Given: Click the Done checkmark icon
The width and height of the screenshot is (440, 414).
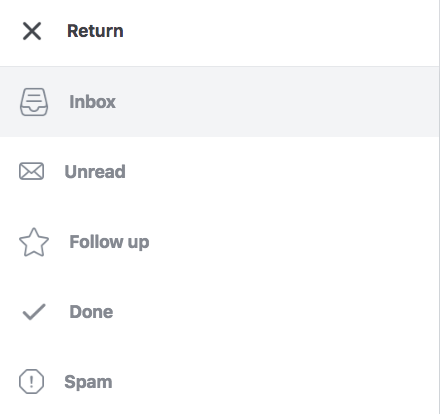Looking at the screenshot, I should coord(34,312).
